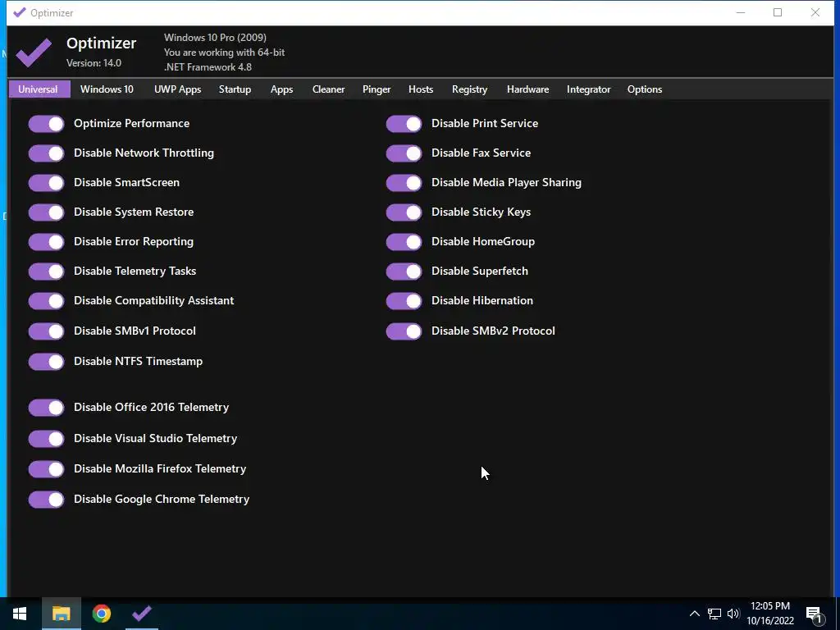Go to the Integrator tab
840x630 pixels.
pyautogui.click(x=588, y=89)
